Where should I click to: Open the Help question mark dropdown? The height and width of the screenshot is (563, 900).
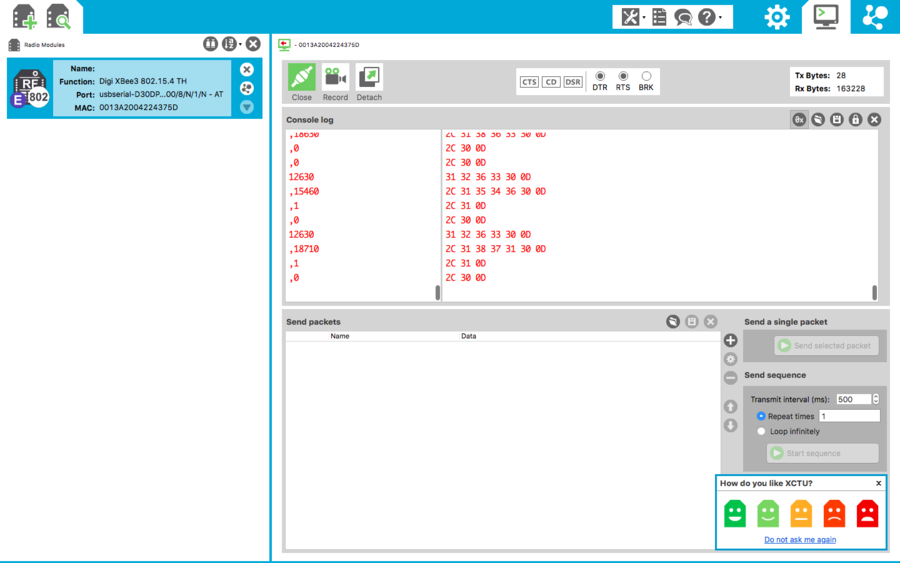point(710,17)
